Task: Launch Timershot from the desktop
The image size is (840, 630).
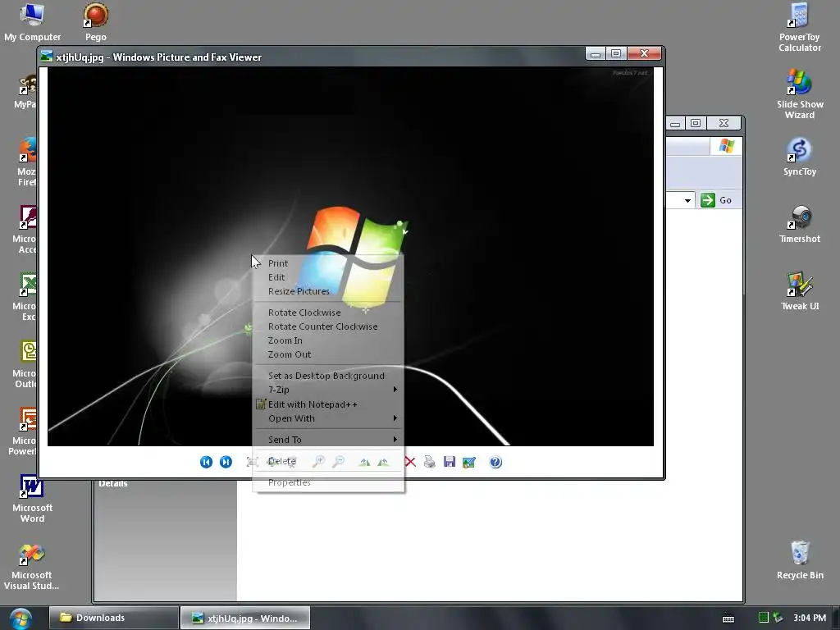Action: pos(800,224)
